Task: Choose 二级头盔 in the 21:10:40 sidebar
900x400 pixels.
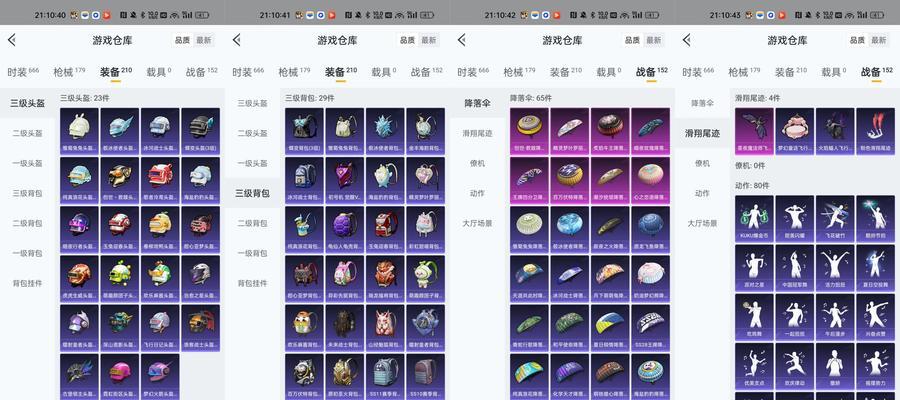Action: 28,133
